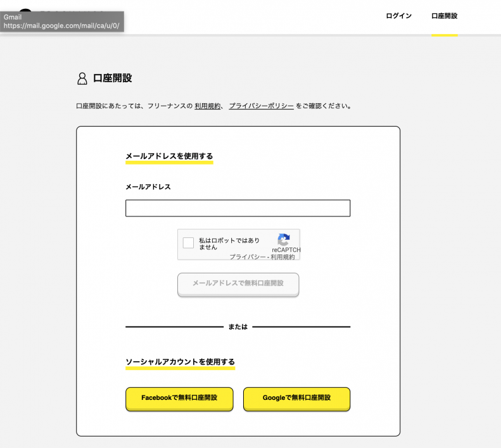The height and width of the screenshot is (448, 501).
Task: Click the または divider text
Action: pos(238,327)
